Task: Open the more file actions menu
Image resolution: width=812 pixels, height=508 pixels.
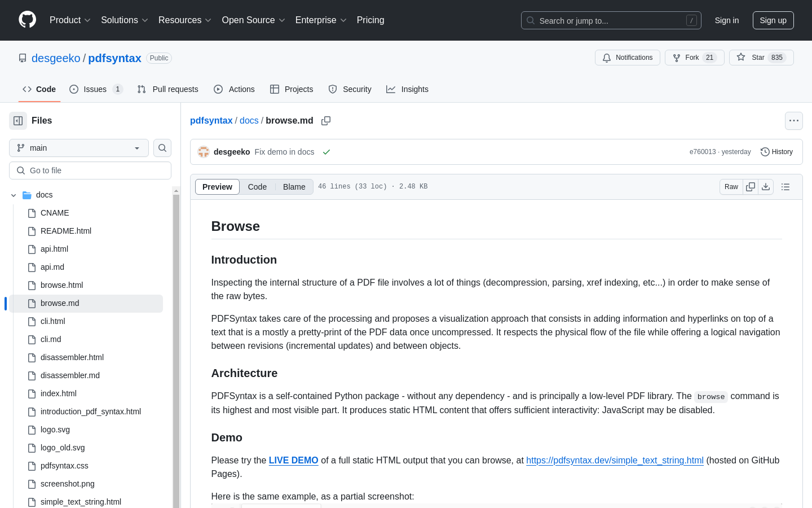Action: 794,121
